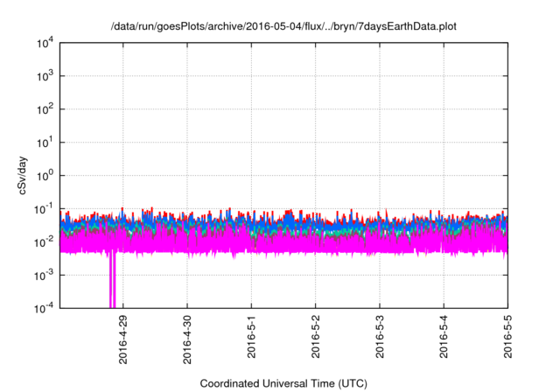Click the 10^3 y-axis tick label
This screenshot has width=560, height=392.
pos(45,76)
